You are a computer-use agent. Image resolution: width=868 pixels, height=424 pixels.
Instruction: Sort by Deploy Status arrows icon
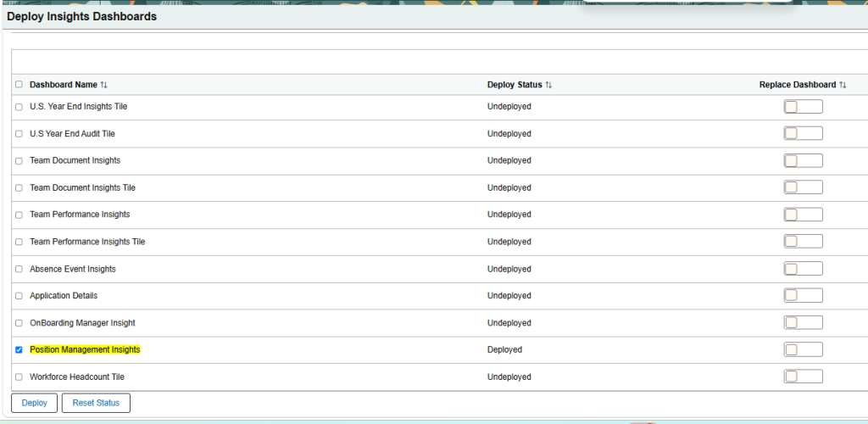[548, 85]
